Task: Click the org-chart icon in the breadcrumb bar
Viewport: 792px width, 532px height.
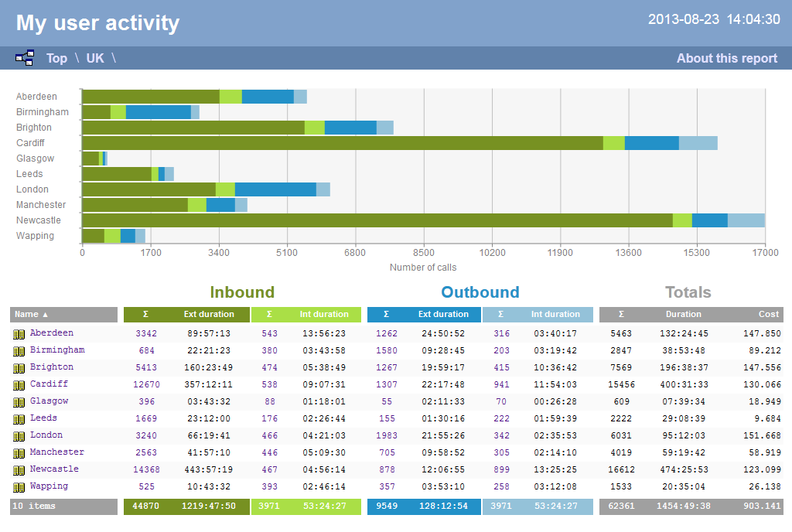Action: coord(25,57)
